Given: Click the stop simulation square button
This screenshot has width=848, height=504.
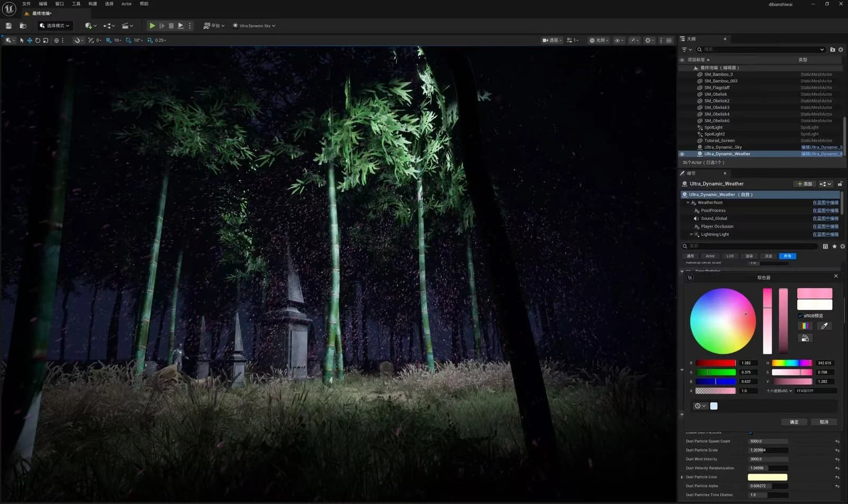Looking at the screenshot, I should point(171,25).
